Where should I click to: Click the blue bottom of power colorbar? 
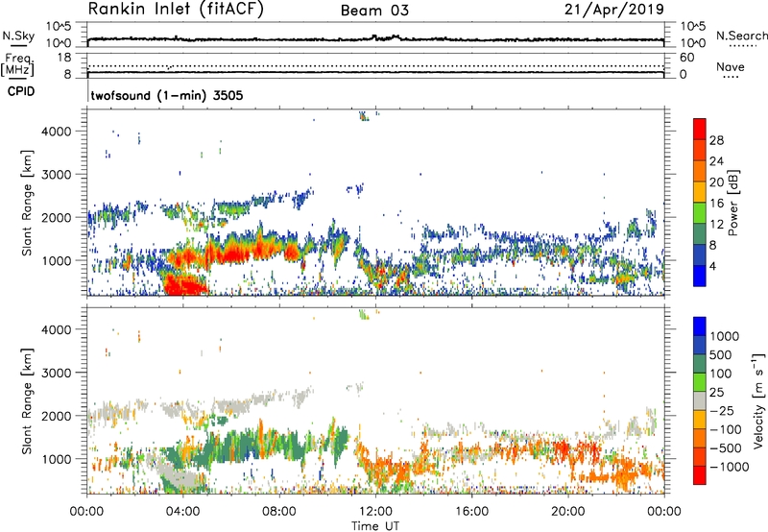pos(700,276)
